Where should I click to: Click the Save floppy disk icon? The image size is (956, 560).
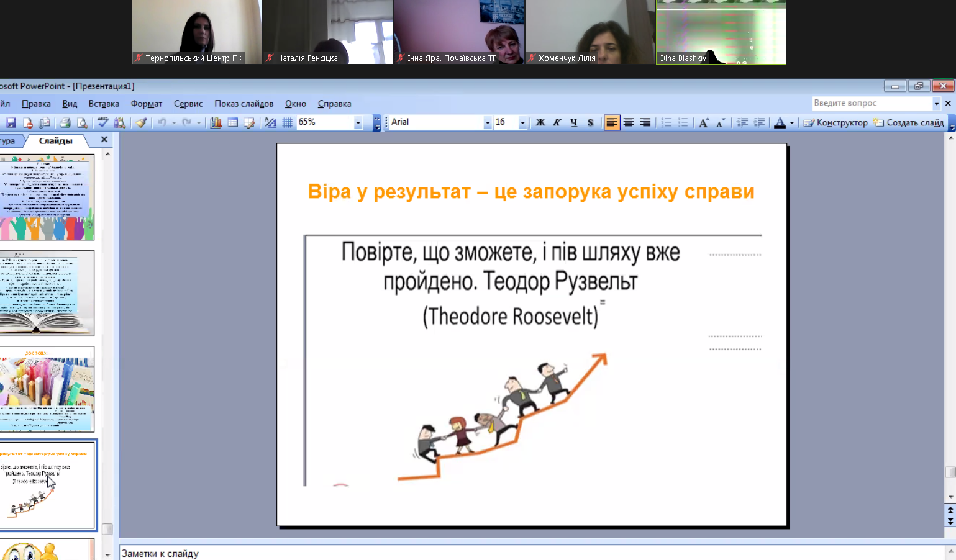click(11, 122)
